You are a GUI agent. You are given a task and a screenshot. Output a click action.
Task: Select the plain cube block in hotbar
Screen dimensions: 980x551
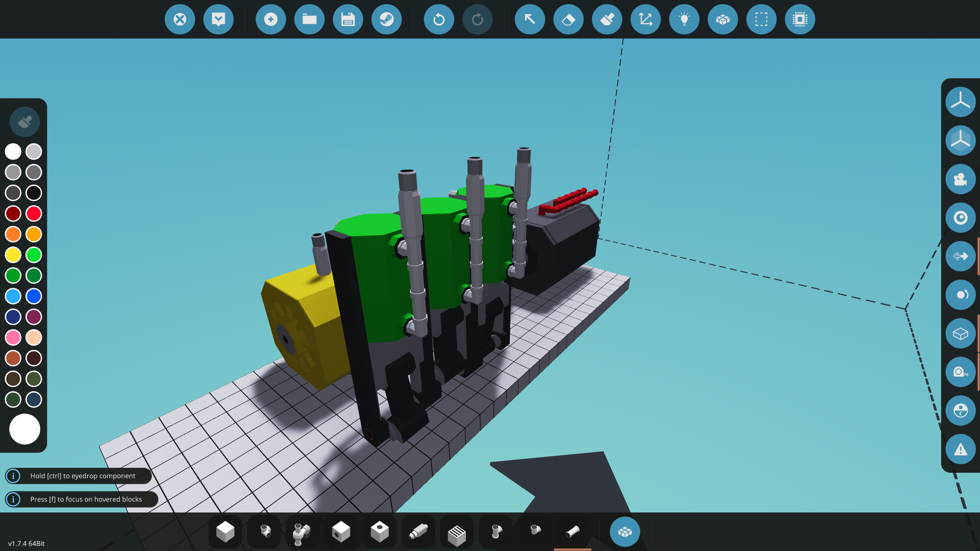coord(225,531)
